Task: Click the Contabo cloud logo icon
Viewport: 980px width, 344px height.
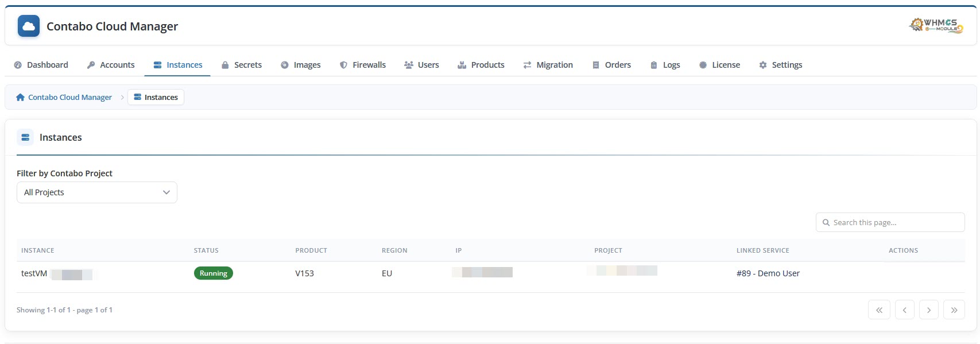Action: click(x=29, y=26)
